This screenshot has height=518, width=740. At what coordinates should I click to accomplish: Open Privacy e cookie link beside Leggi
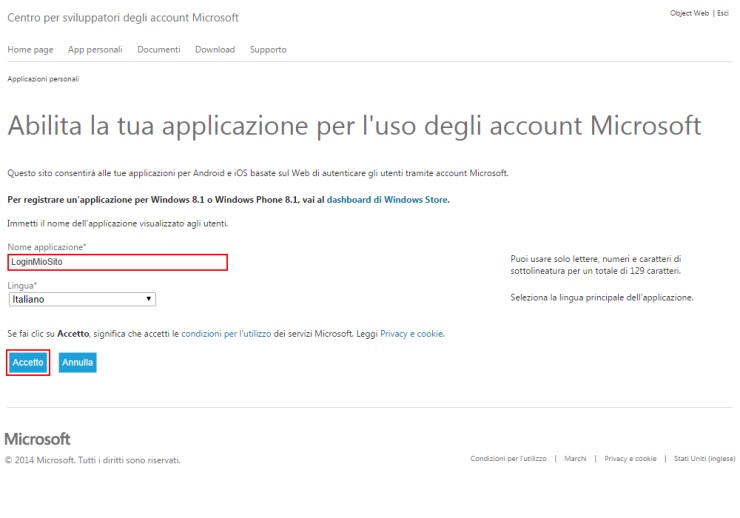[412, 333]
